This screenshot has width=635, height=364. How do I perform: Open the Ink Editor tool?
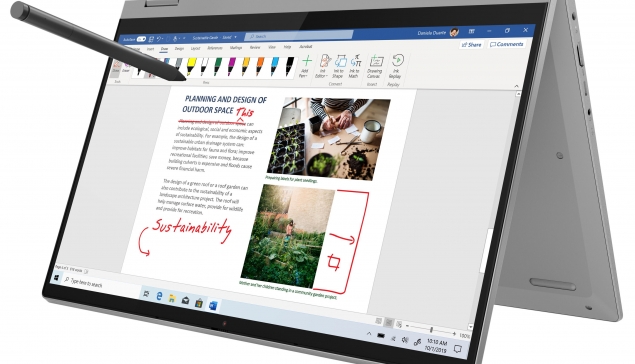(x=323, y=66)
